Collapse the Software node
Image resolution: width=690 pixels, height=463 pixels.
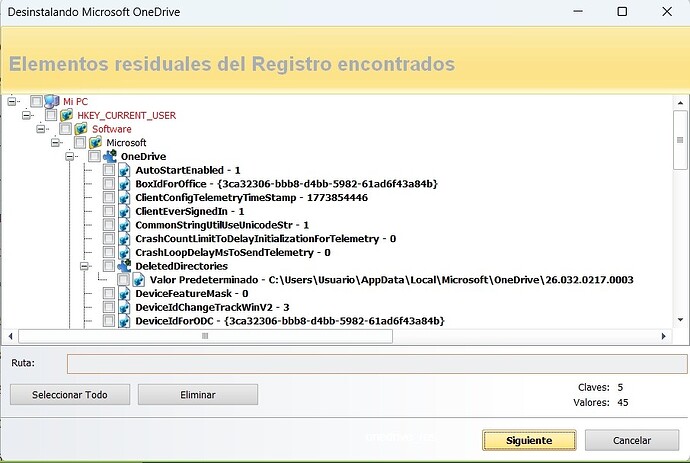[x=41, y=129]
